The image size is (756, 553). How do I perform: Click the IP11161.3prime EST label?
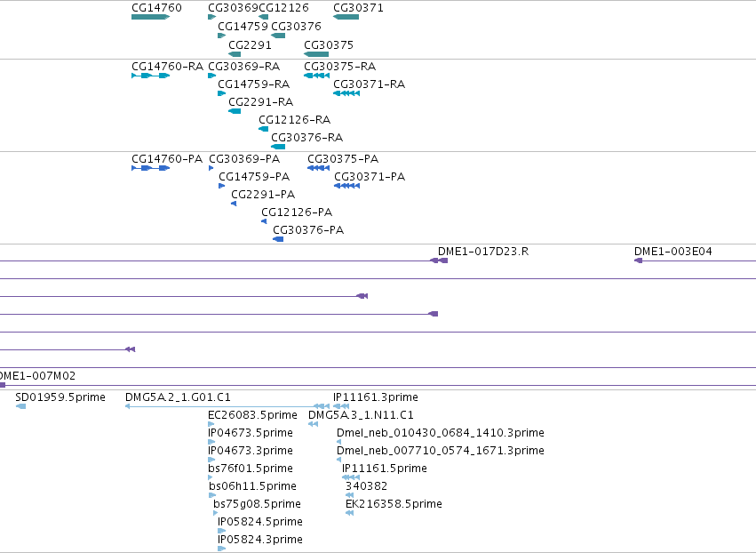(375, 397)
